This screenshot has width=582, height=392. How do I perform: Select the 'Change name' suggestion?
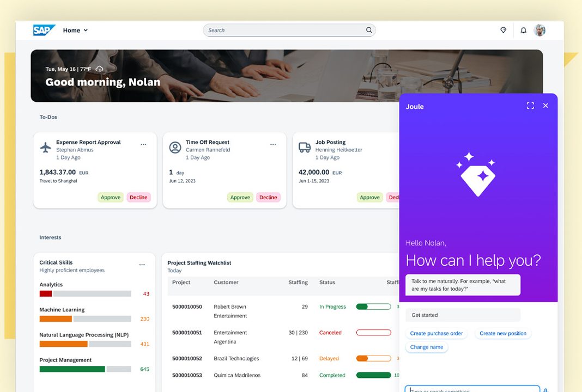tap(427, 347)
